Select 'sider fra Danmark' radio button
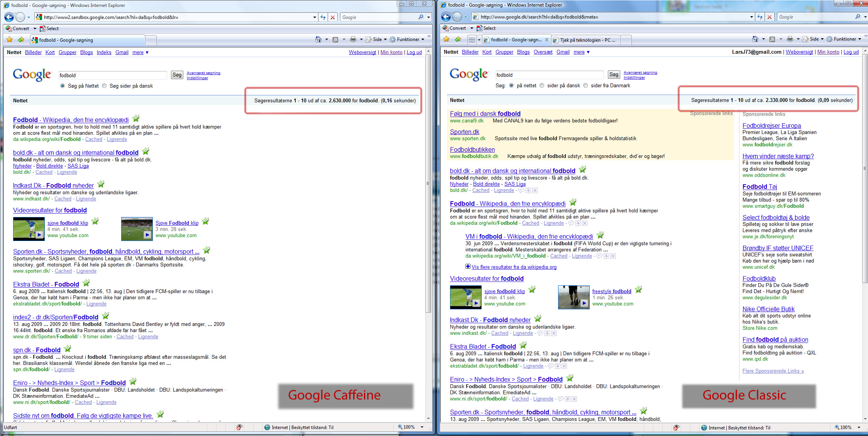 585,86
